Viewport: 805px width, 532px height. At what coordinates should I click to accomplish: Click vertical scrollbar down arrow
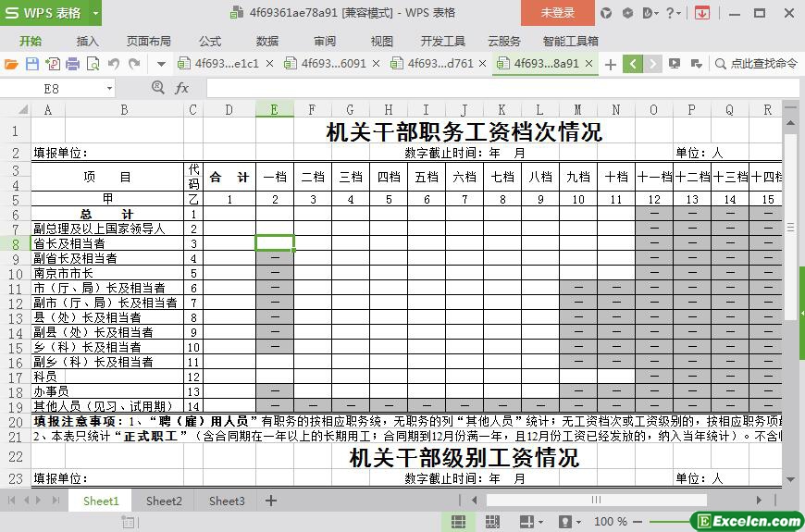(x=790, y=479)
